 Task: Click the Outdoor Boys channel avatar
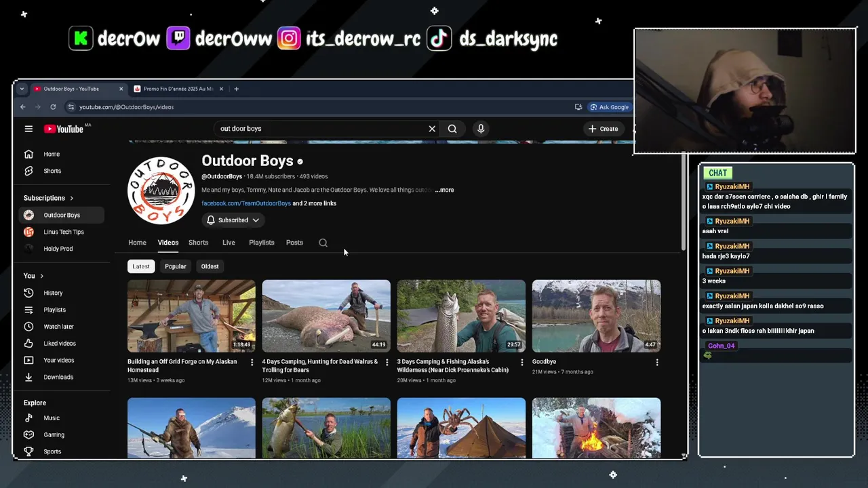click(161, 190)
